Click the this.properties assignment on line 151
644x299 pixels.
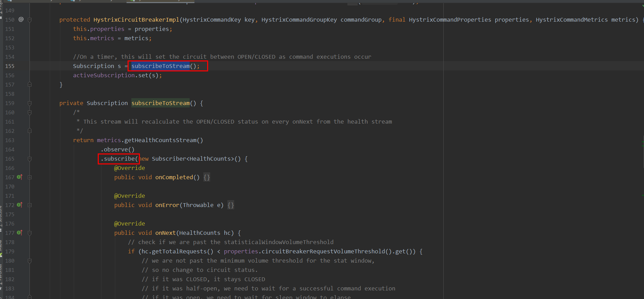tap(122, 29)
